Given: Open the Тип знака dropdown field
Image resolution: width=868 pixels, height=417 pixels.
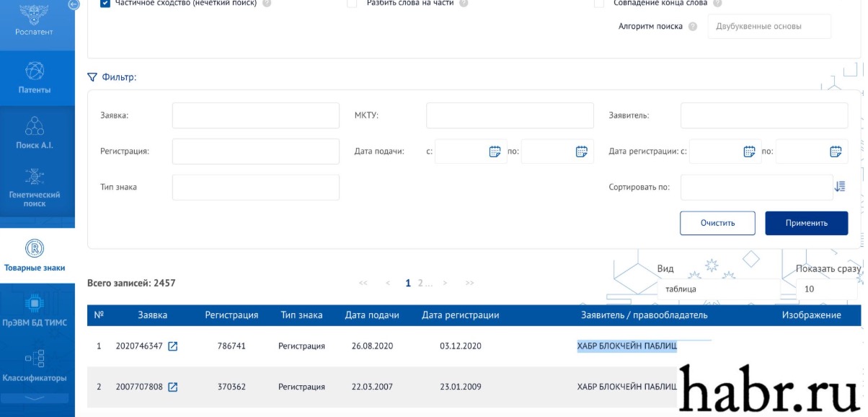Looking at the screenshot, I should point(255,188).
